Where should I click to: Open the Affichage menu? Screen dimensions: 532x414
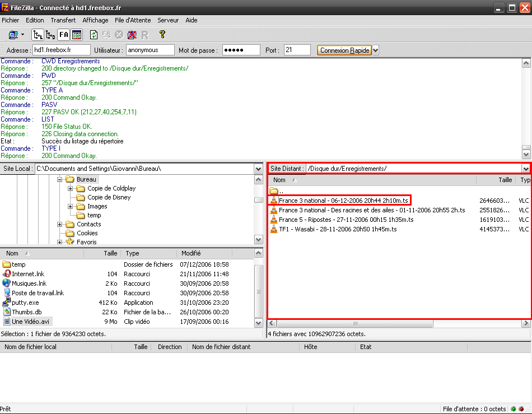[95, 20]
